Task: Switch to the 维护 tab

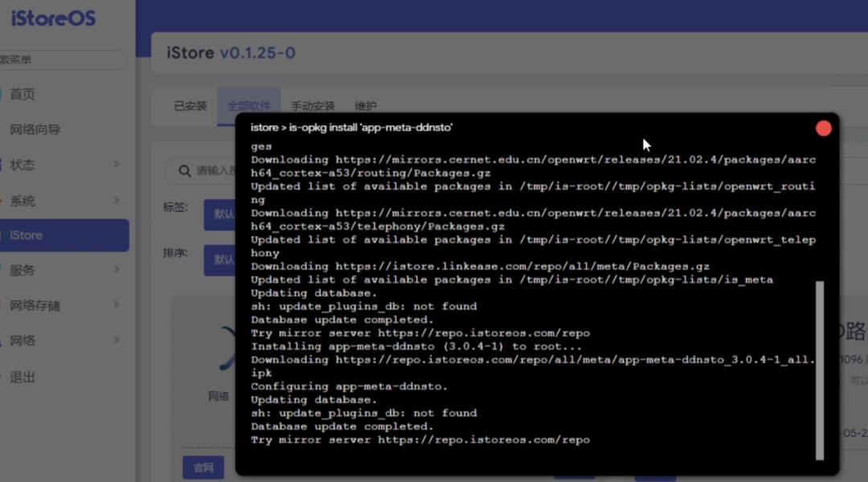Action: [x=366, y=106]
